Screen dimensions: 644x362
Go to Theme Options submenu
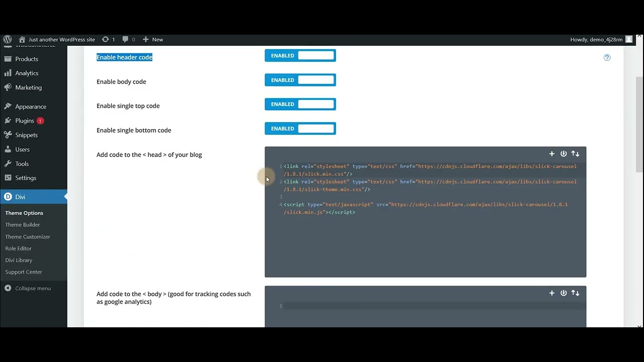coord(24,213)
